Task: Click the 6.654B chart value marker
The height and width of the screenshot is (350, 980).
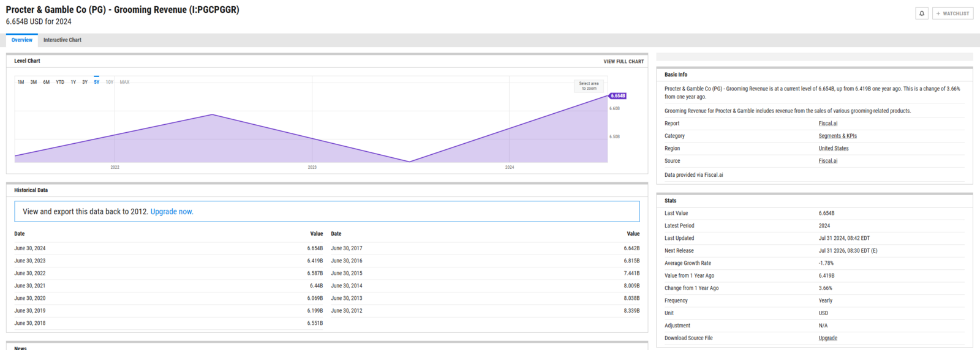Action: tap(617, 96)
